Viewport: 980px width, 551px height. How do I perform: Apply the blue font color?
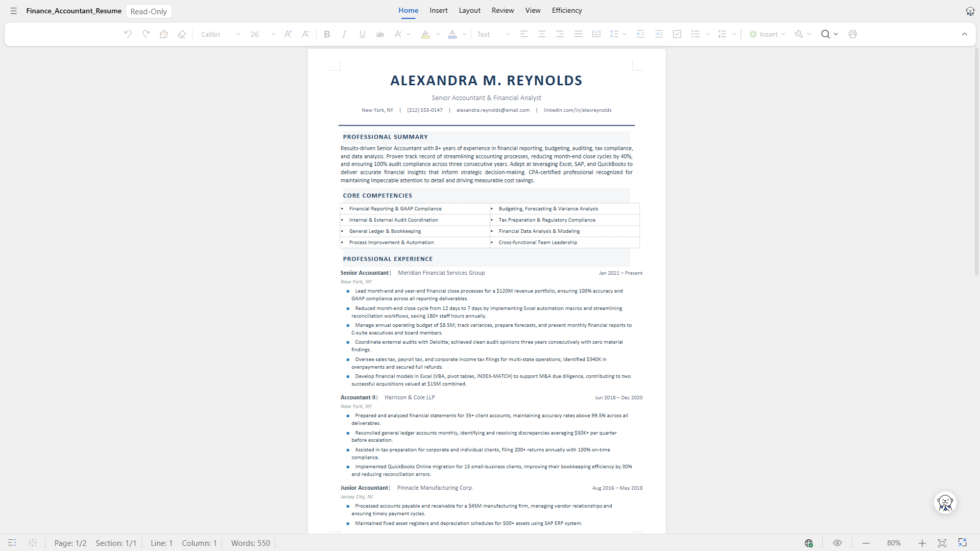click(x=452, y=34)
